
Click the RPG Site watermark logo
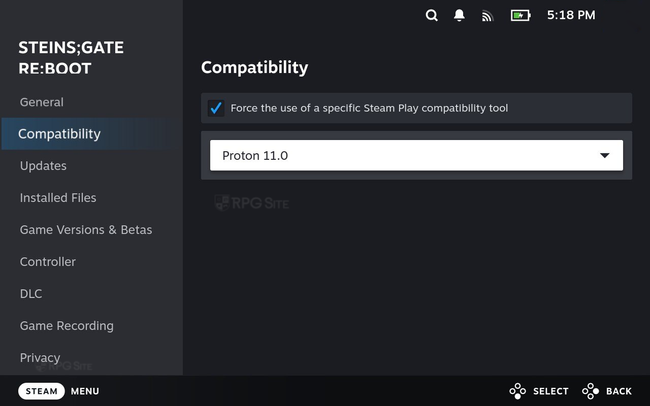252,203
